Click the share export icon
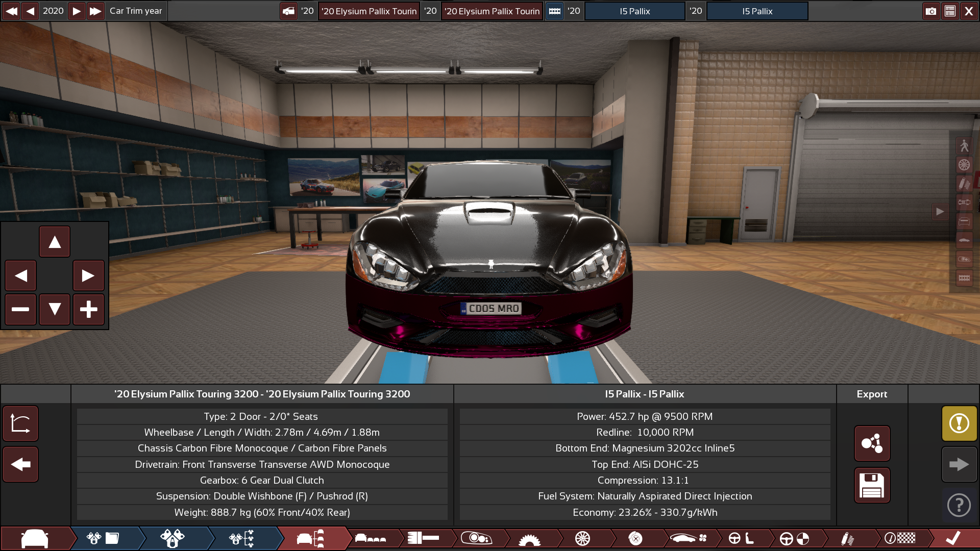Viewport: 980px width, 551px height. pyautogui.click(x=872, y=443)
